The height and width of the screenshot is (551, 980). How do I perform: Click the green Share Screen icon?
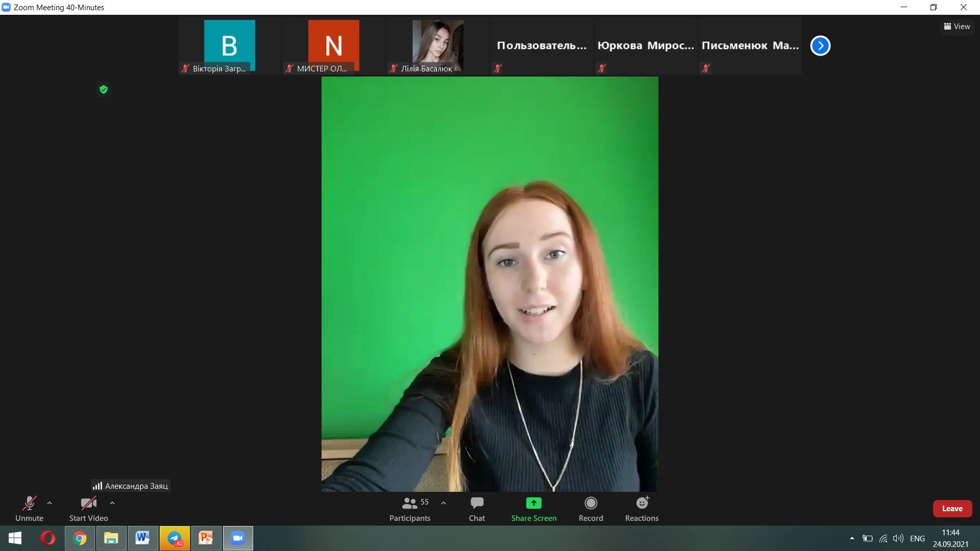tap(533, 504)
